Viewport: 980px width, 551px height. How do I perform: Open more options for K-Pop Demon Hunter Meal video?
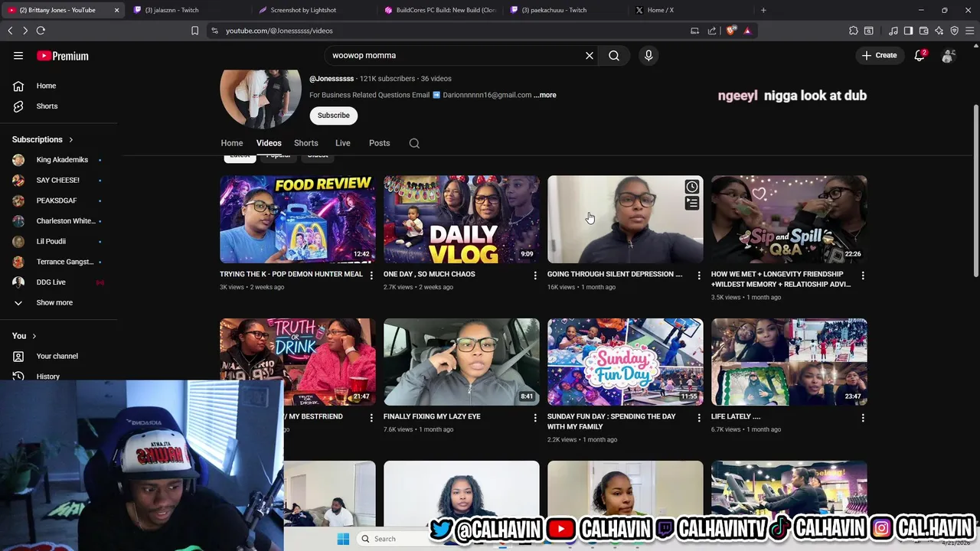371,275
